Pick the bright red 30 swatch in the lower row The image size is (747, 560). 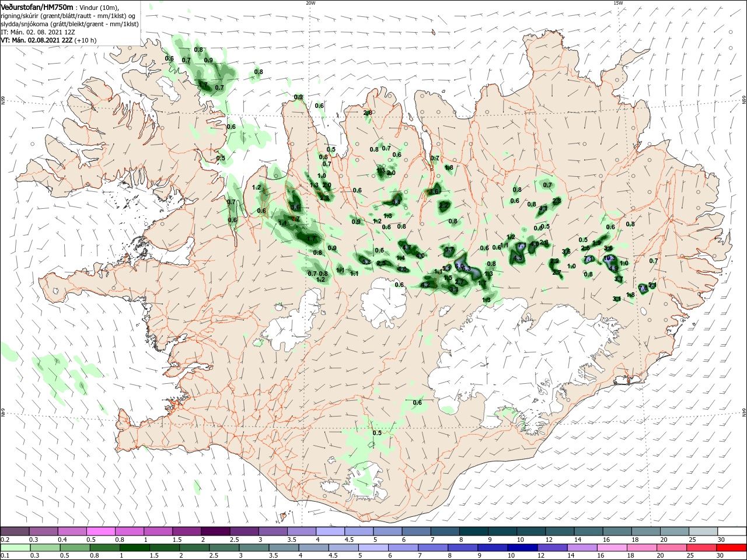[732, 548]
